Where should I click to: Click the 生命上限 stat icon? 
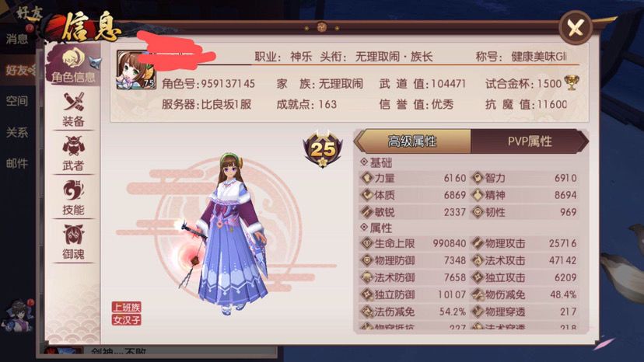point(366,243)
